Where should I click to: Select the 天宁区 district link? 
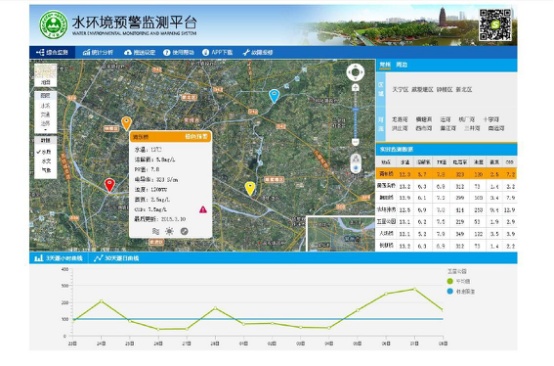pos(400,89)
